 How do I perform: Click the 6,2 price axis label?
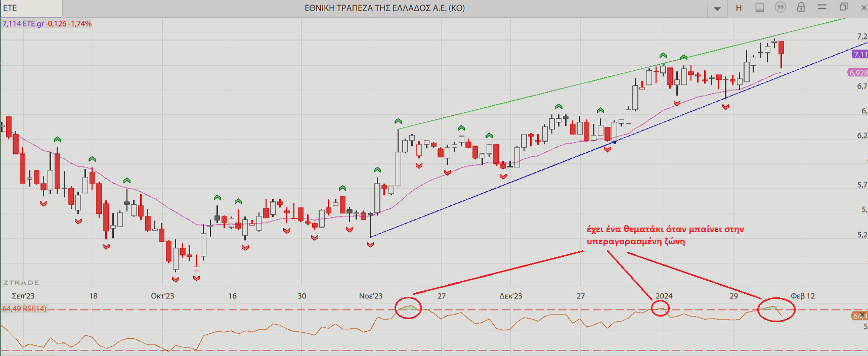click(x=862, y=136)
